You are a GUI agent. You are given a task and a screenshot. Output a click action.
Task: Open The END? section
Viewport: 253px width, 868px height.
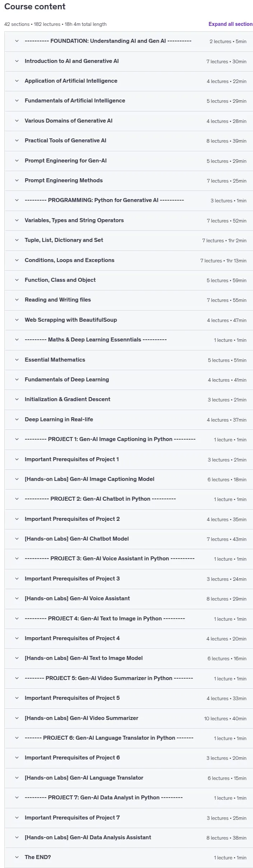pos(128,857)
